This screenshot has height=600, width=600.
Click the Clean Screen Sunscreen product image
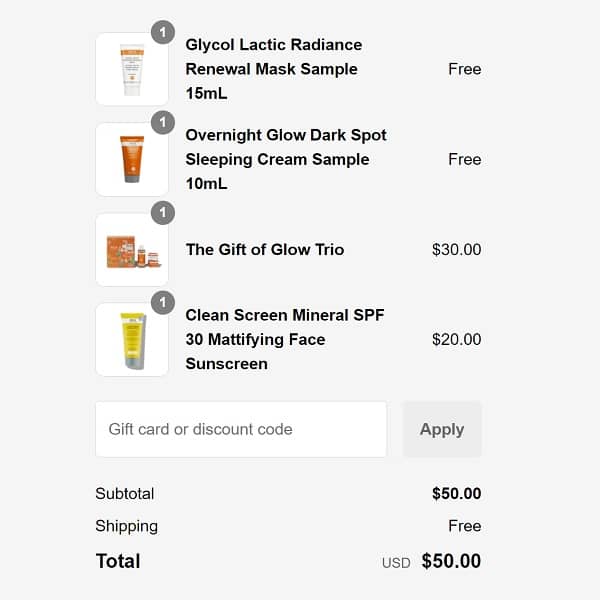[x=132, y=340]
